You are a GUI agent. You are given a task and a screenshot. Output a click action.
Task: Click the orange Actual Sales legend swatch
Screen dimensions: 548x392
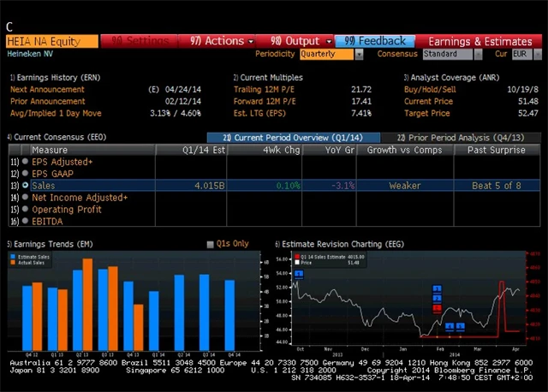(13, 262)
